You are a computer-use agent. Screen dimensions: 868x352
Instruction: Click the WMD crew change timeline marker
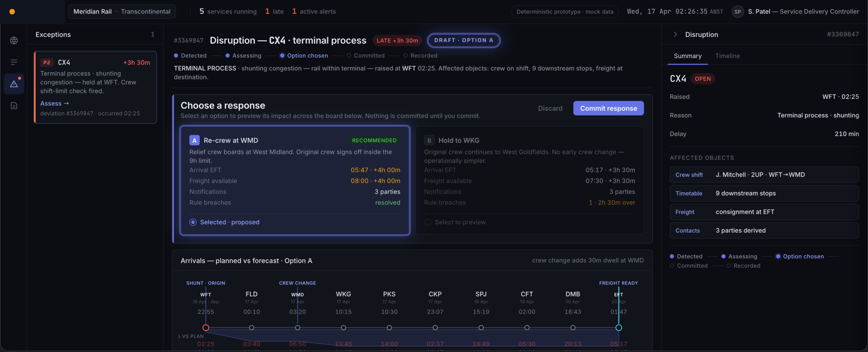[x=297, y=327]
